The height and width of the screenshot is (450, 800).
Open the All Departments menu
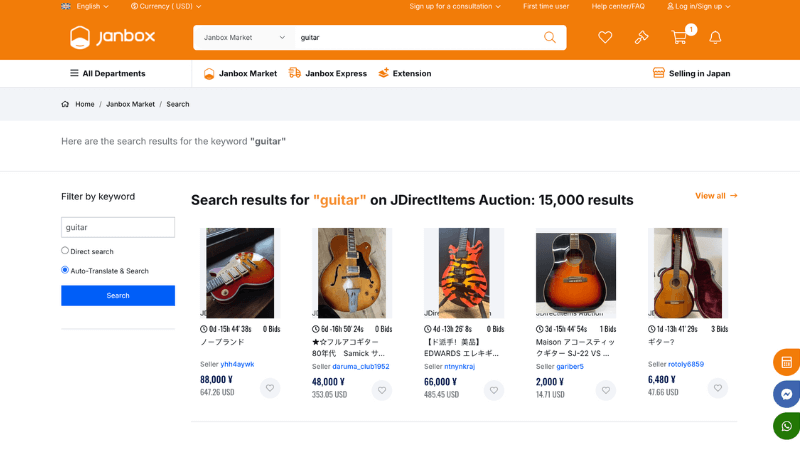(108, 73)
